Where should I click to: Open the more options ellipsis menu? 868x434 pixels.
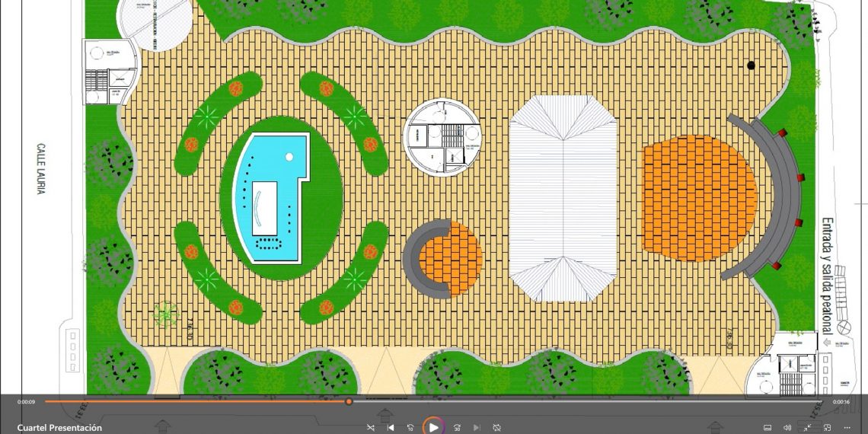click(x=847, y=428)
